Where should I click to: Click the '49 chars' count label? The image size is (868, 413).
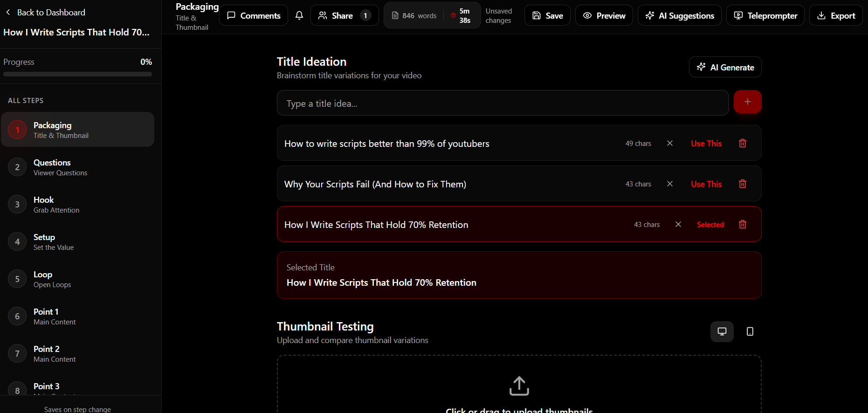[638, 143]
